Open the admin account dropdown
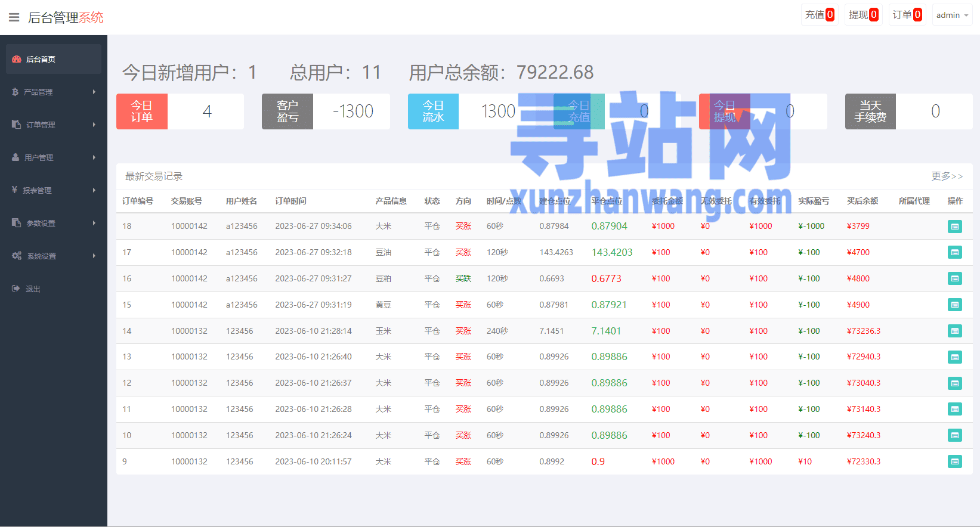The width and height of the screenshot is (980, 527). click(951, 15)
